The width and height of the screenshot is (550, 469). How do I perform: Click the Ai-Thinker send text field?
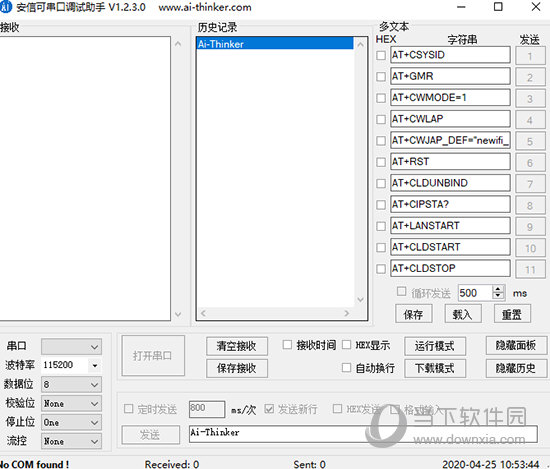(363, 434)
